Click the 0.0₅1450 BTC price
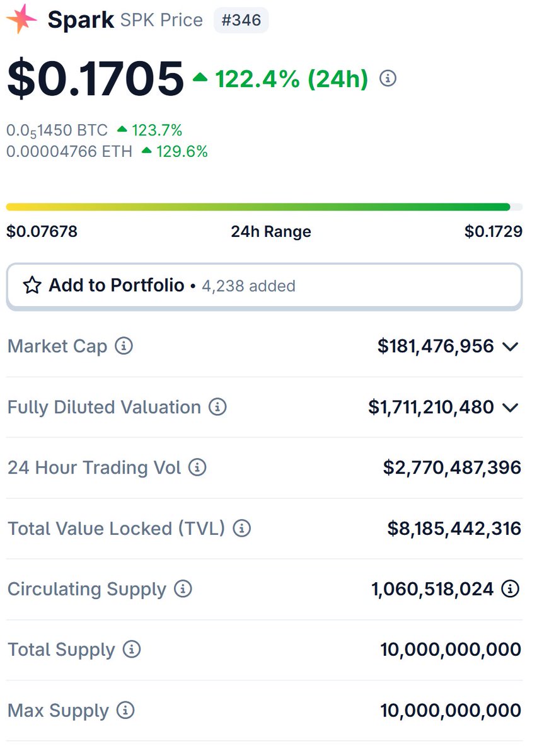 [x=57, y=131]
